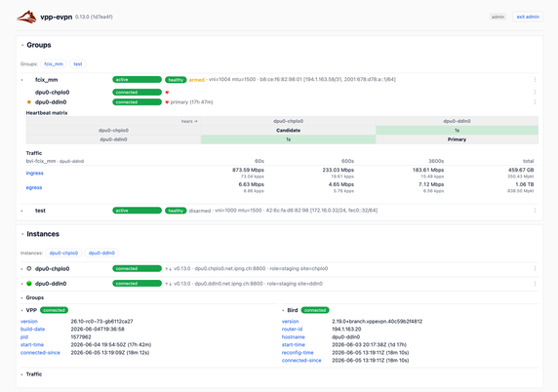Click the connected badge next to VPP
Screen dimensions: 558x392
click(54, 310)
